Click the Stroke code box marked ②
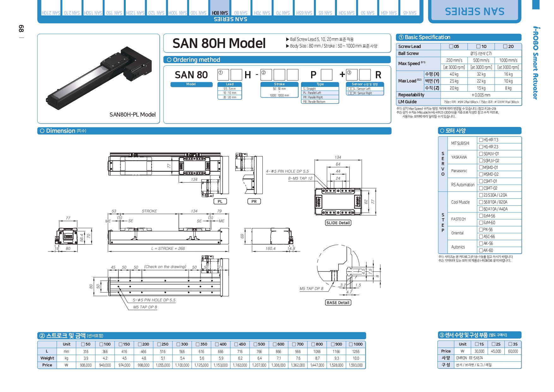The height and width of the screenshot is (392, 554). pos(266,75)
